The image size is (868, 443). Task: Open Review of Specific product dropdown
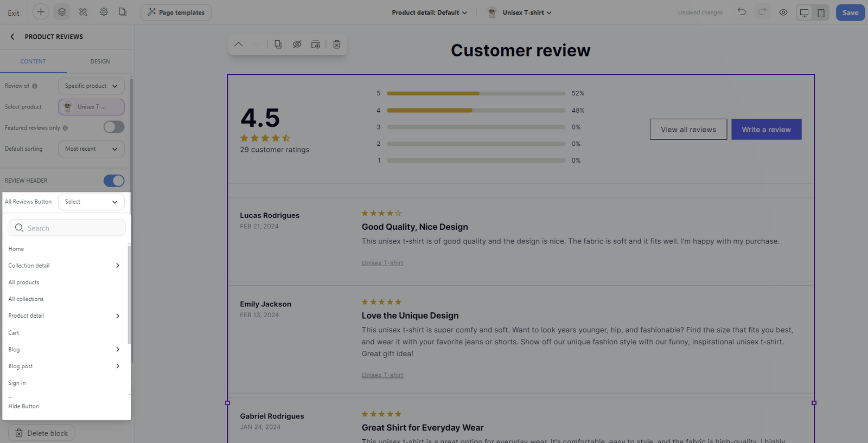pyautogui.click(x=91, y=86)
